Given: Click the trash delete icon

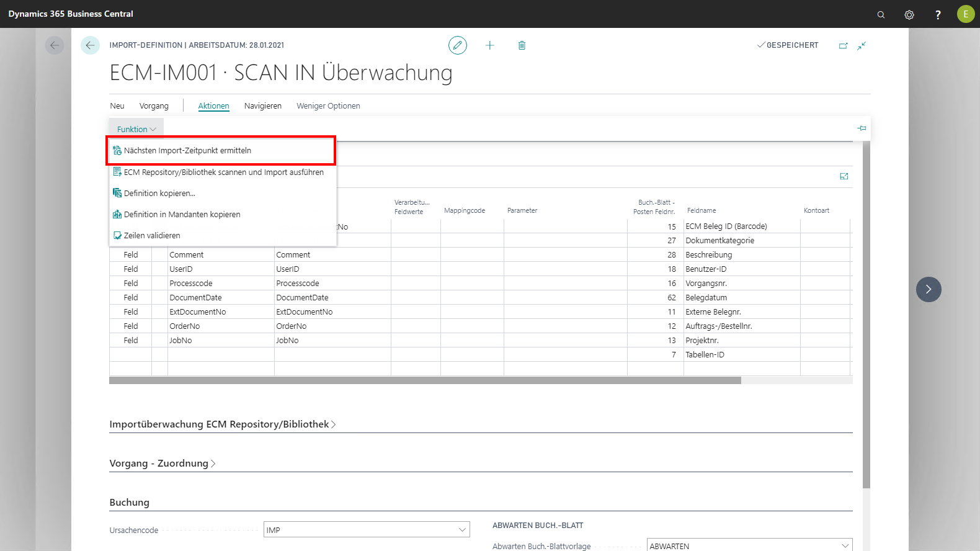Looking at the screenshot, I should click(x=522, y=45).
